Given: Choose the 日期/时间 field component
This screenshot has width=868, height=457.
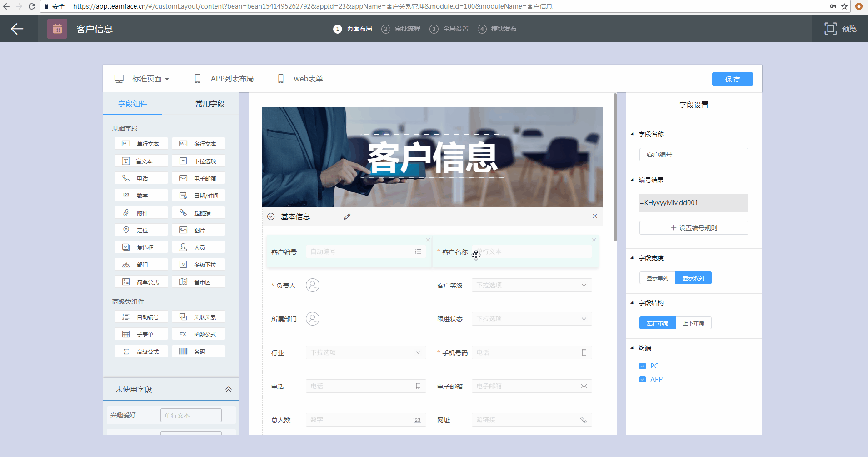Looking at the screenshot, I should 199,196.
